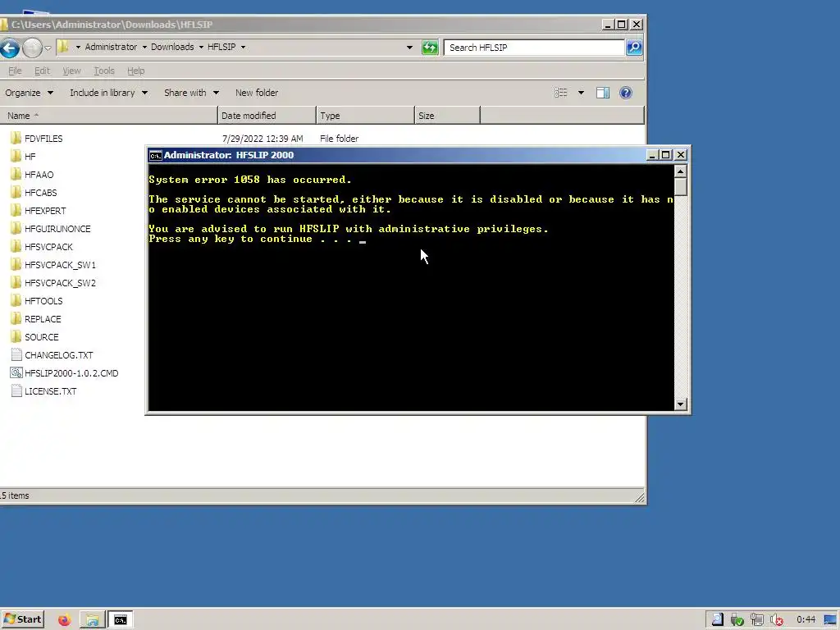Click the Change your view icon
This screenshot has width=840, height=630.
tap(561, 93)
